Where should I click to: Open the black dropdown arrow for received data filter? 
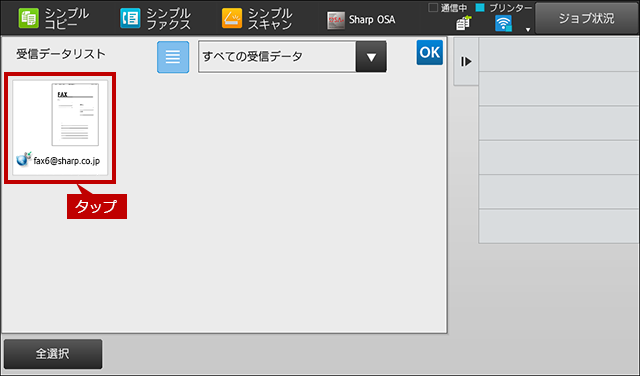coord(371,57)
